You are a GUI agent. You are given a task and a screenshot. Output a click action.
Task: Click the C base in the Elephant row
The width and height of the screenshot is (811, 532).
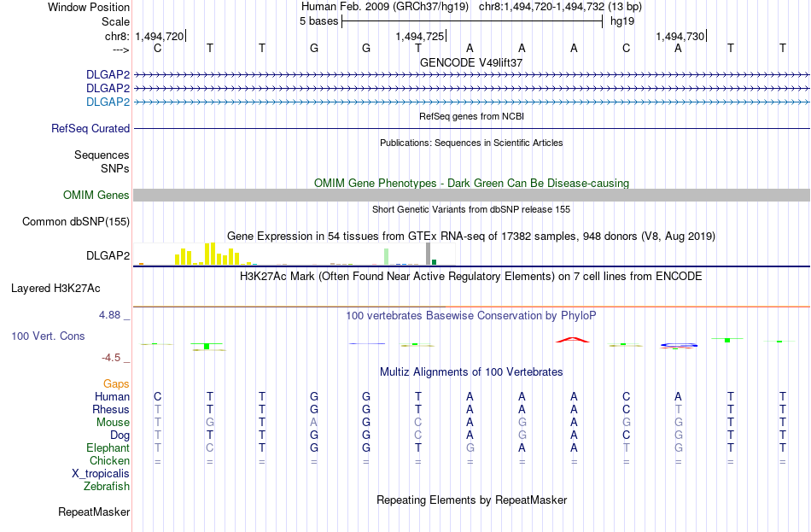click(x=209, y=447)
